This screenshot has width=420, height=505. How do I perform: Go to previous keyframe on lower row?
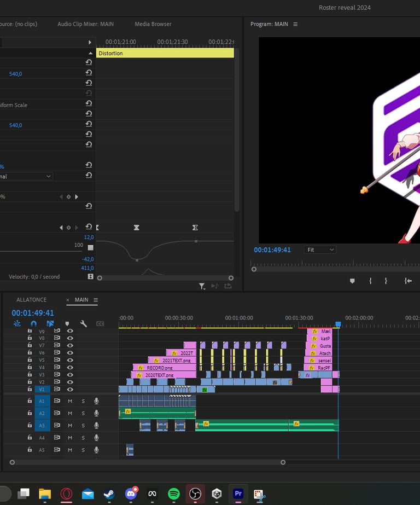(61, 228)
